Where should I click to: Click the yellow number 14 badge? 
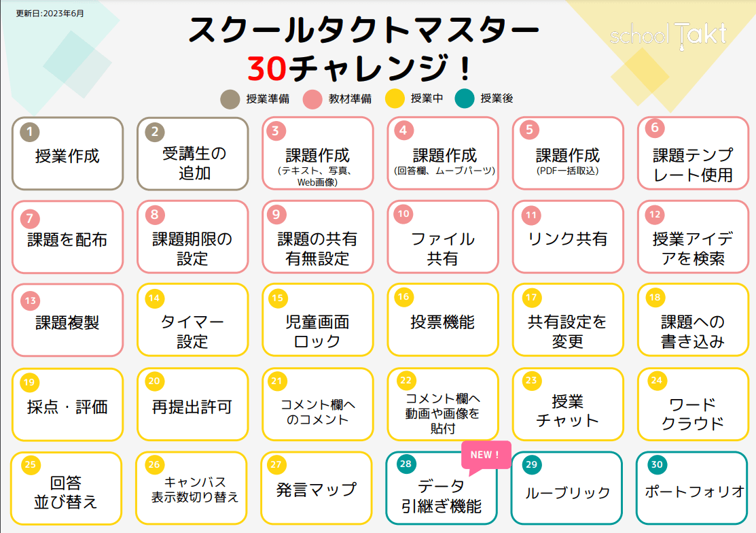pyautogui.click(x=154, y=298)
